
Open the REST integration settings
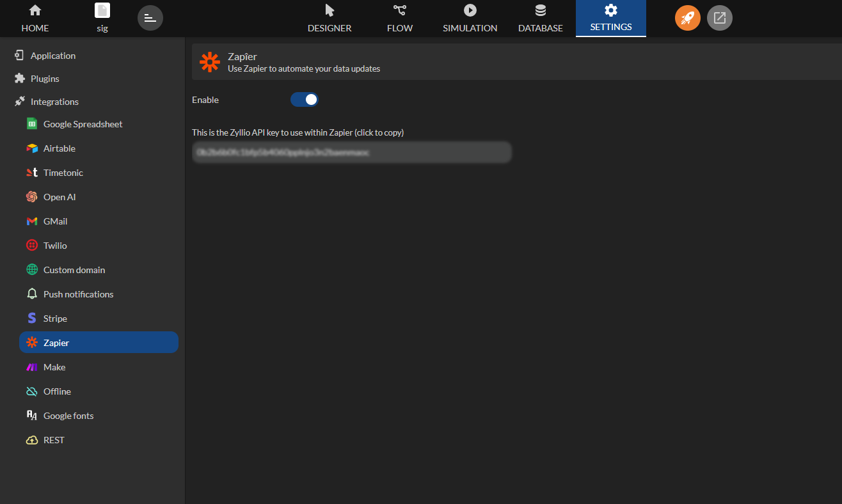tap(99, 440)
